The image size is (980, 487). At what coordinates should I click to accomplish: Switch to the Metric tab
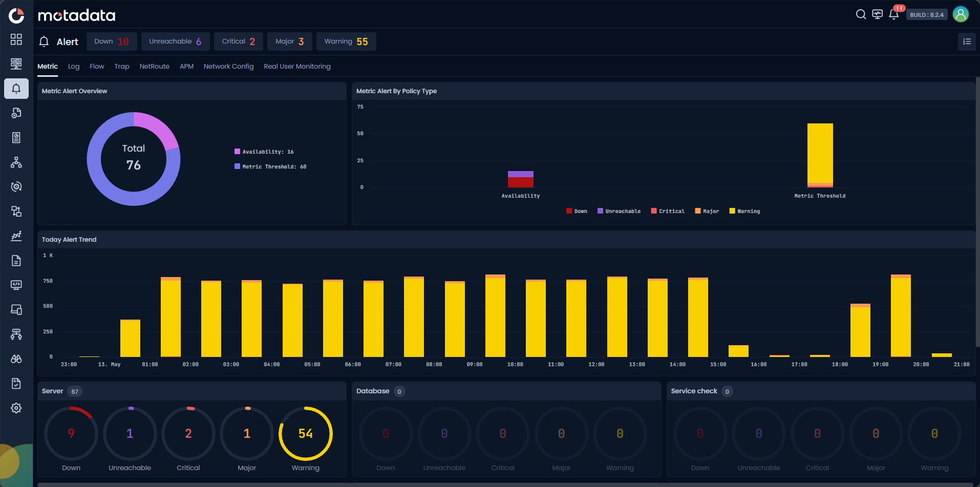48,67
